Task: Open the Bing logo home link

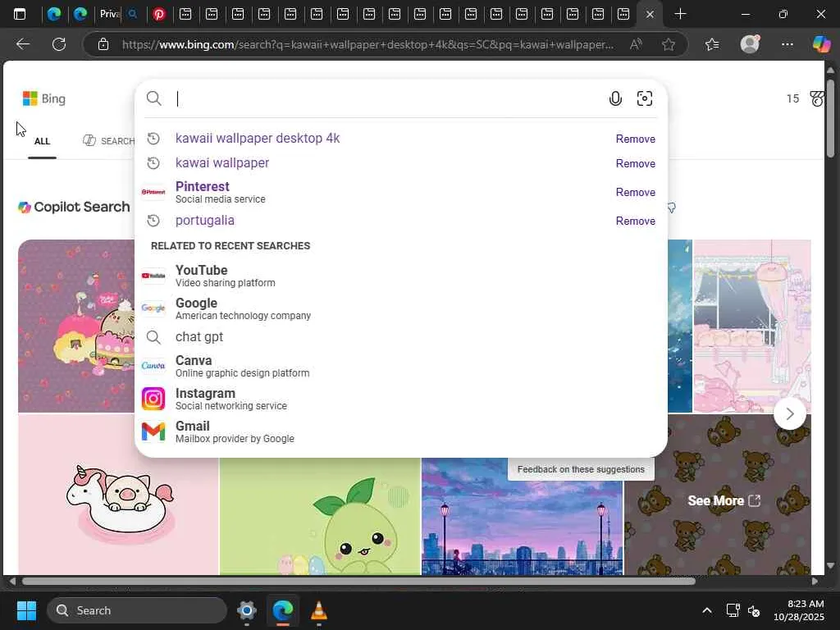Action: click(44, 98)
